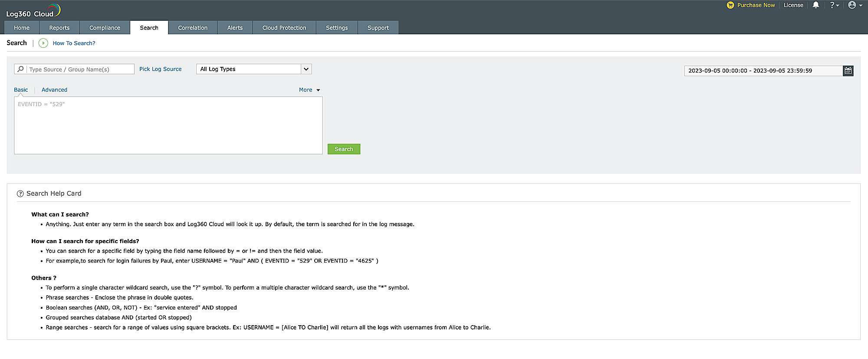The image size is (868, 359).
Task: Click the "Others ?" heading
Action: (x=44, y=278)
